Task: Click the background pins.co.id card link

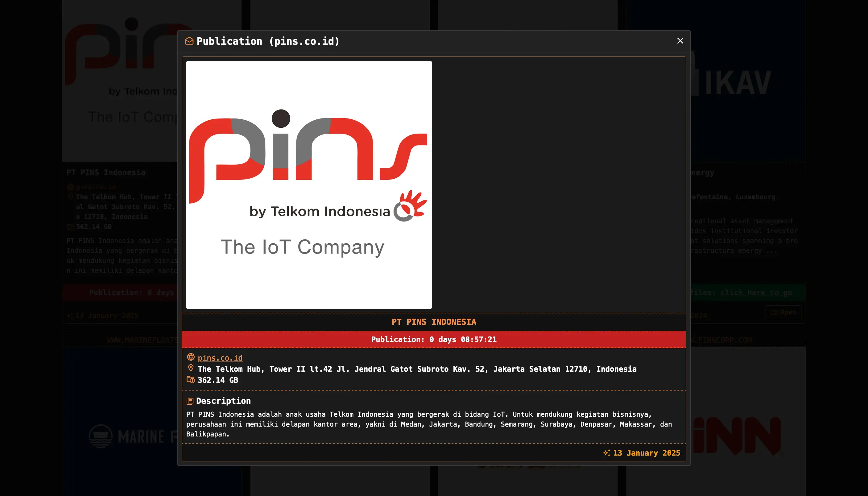Action: click(96, 187)
